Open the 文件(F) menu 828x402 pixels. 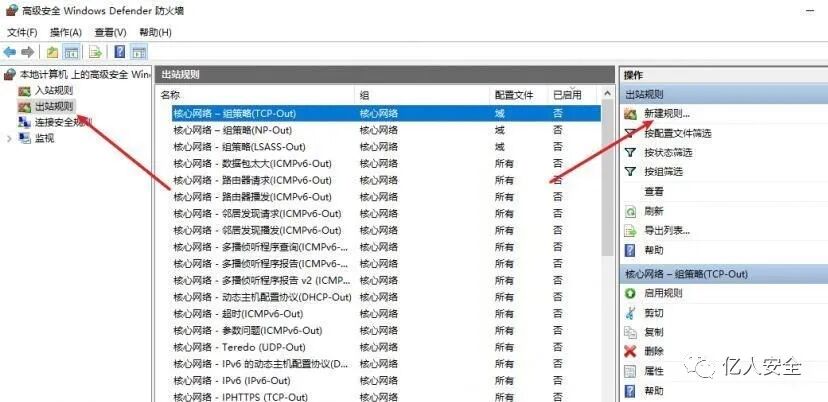(22, 32)
